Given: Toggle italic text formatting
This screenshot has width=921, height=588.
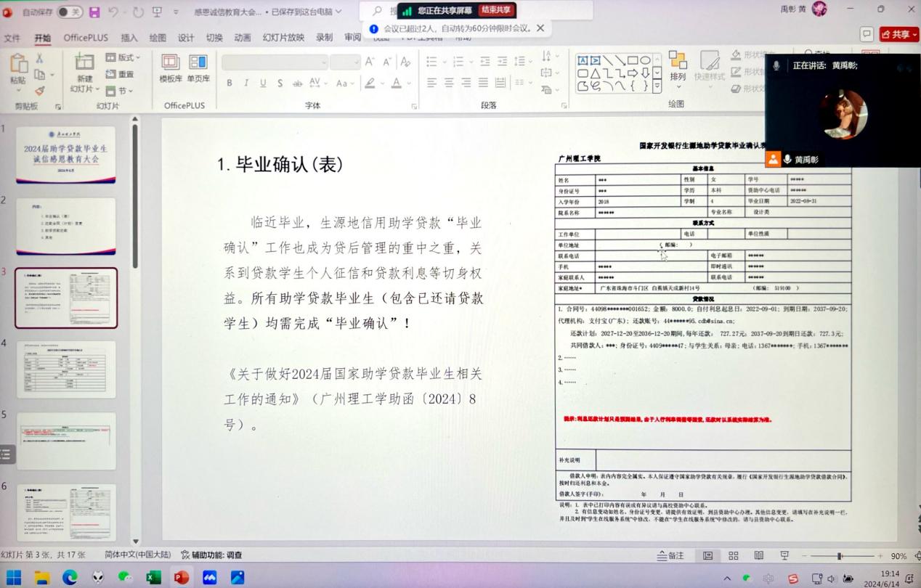Looking at the screenshot, I should 246,83.
